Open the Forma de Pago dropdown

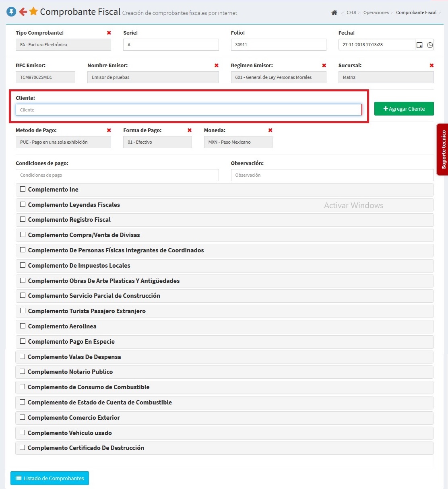point(157,142)
